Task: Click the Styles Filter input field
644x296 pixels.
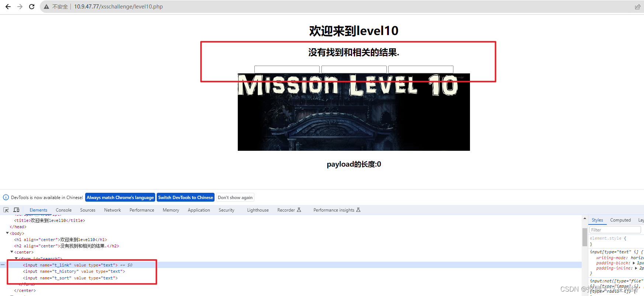Action: click(615, 230)
